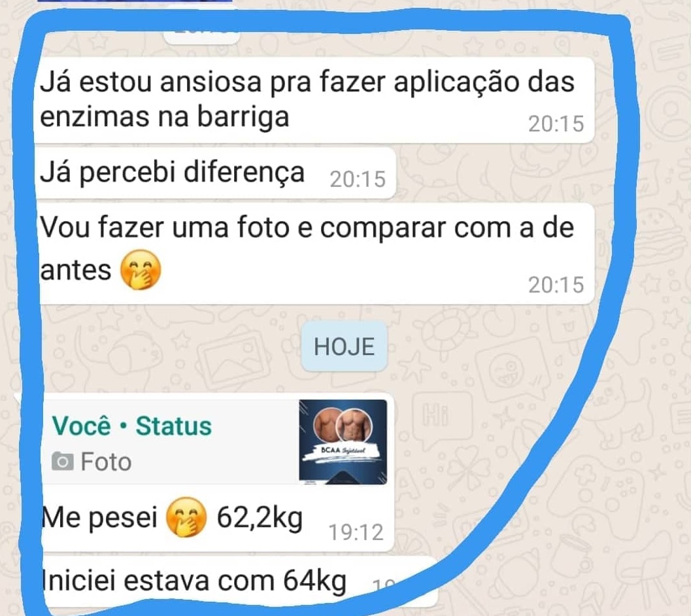The image size is (691, 616).
Task: Click the emoji in Me pesei message
Action: pos(186,517)
